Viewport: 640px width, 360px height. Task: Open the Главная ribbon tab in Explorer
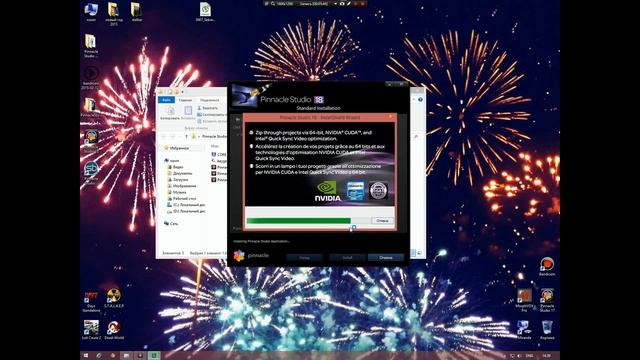[185, 100]
